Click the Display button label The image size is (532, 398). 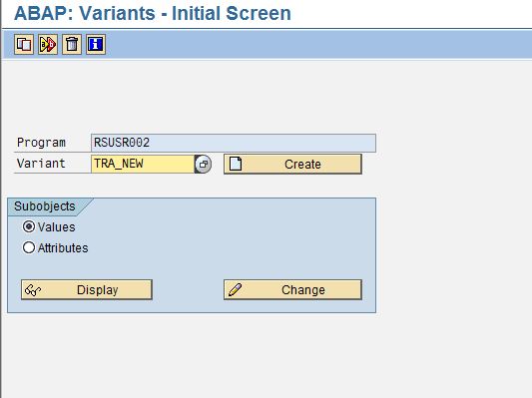coord(98,290)
